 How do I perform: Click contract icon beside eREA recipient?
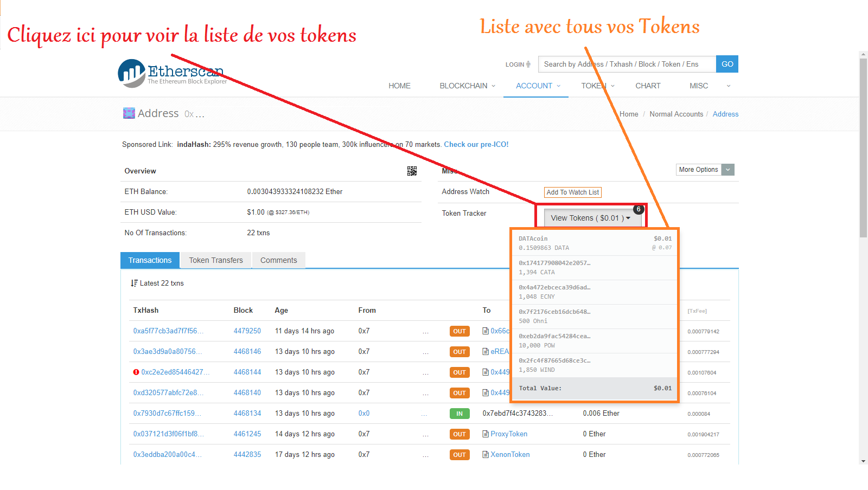(x=486, y=352)
